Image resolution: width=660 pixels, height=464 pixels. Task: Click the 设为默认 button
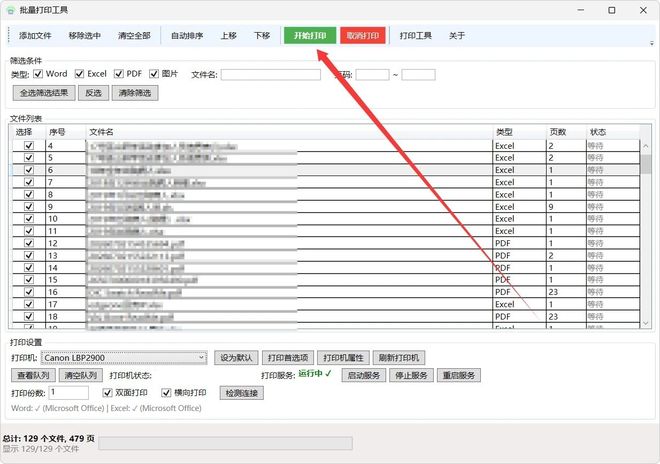point(236,358)
